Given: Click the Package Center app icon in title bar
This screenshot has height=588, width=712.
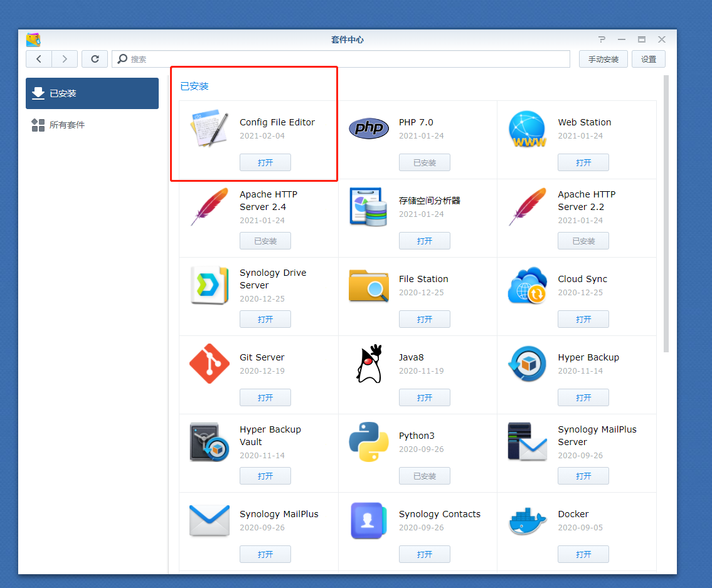Looking at the screenshot, I should 33,39.
